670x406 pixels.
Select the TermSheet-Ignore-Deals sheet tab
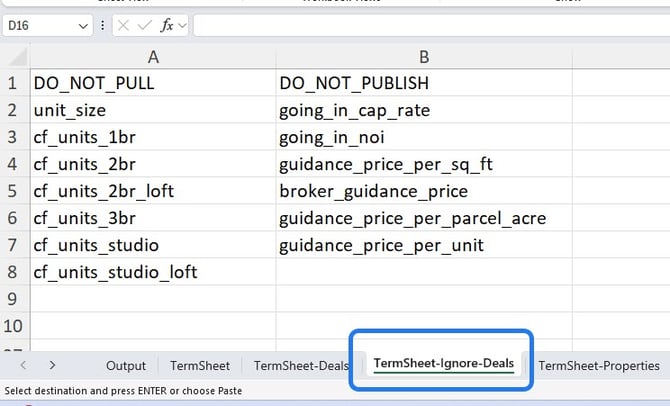pos(444,364)
